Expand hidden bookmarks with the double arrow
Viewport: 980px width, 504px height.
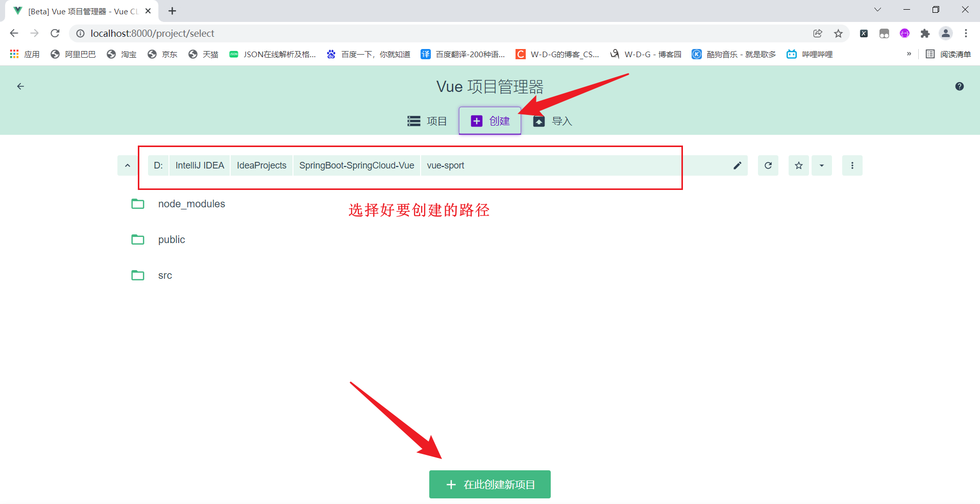[909, 54]
